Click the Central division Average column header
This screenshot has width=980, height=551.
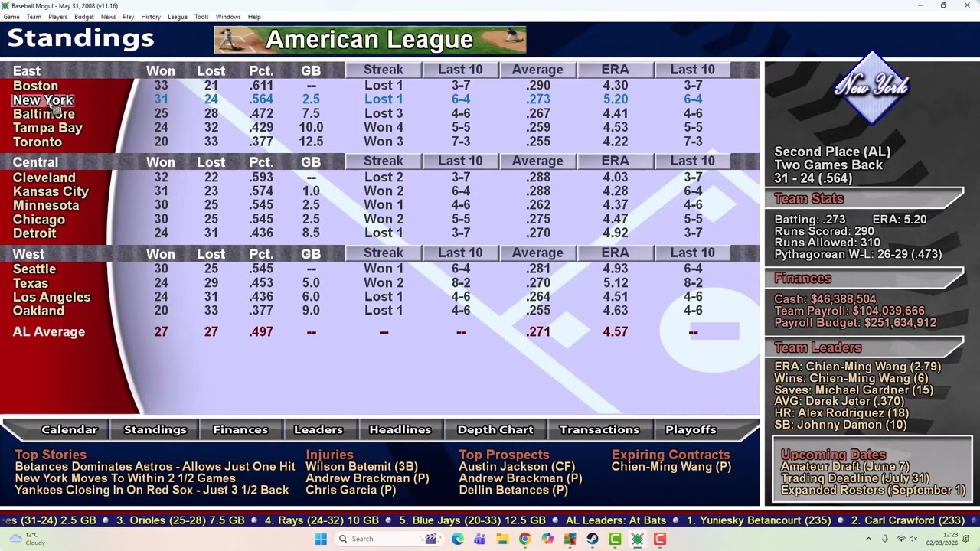click(537, 161)
